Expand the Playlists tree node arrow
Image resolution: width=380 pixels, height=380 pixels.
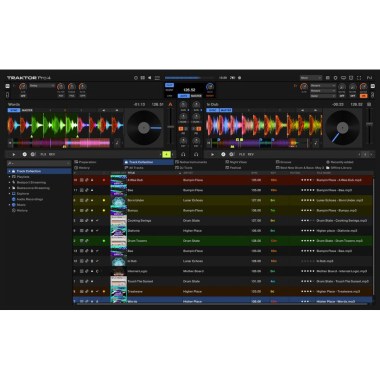pyautogui.click(x=9, y=177)
